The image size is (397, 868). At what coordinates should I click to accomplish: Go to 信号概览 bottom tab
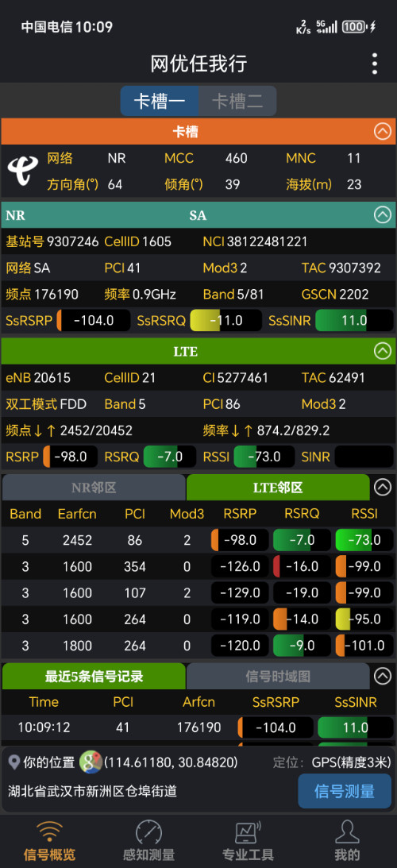(49, 841)
